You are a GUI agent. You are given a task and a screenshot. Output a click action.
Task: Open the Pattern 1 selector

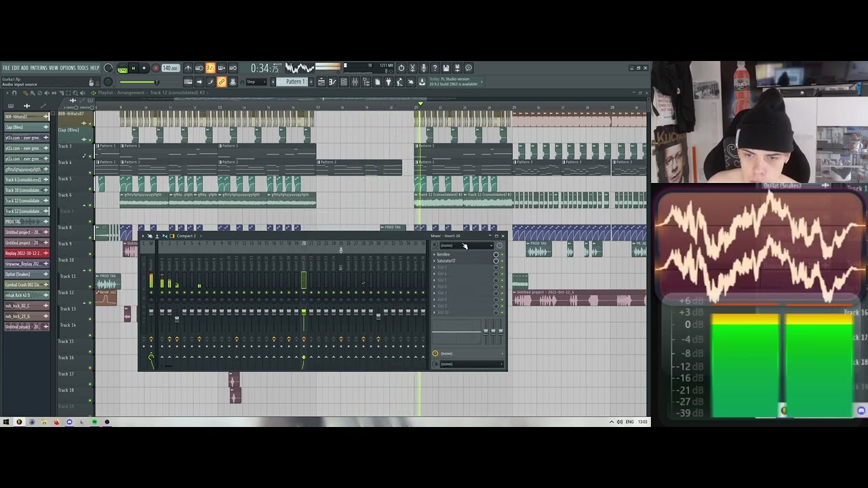coord(293,82)
